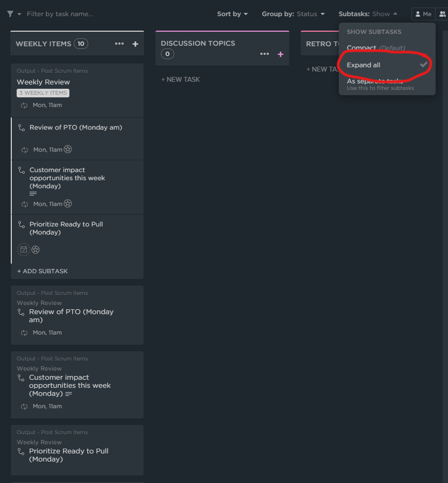Click plus icon in Weekly Items header
Viewport: 448px width, 483px height.
tap(135, 44)
